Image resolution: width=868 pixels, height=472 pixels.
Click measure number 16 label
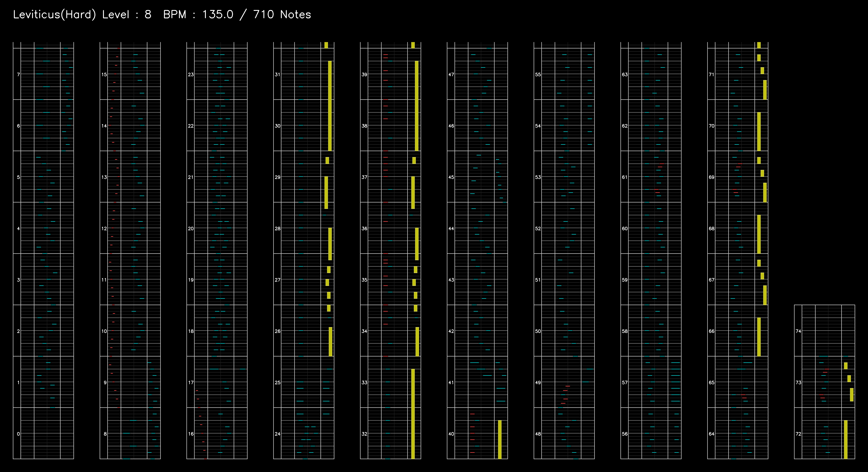[x=191, y=434]
